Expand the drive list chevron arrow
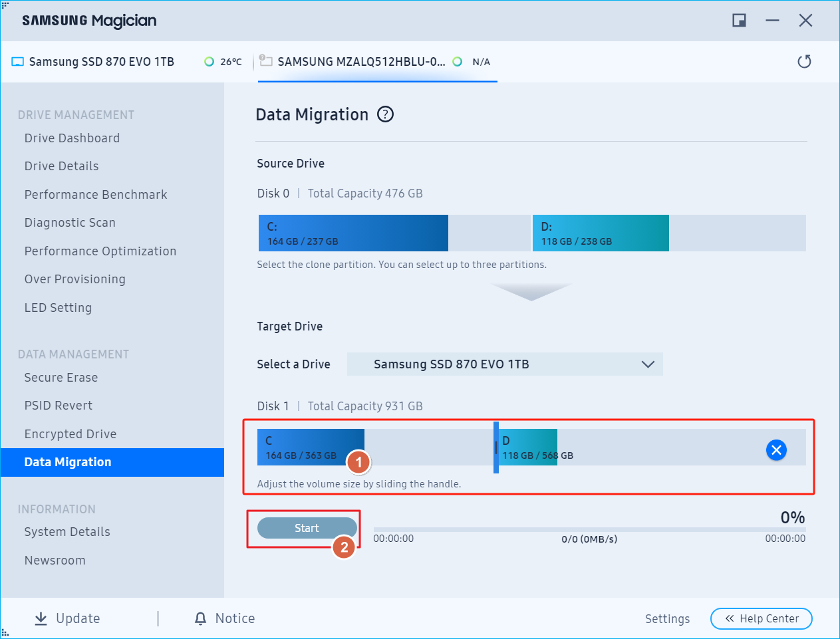 [x=647, y=364]
